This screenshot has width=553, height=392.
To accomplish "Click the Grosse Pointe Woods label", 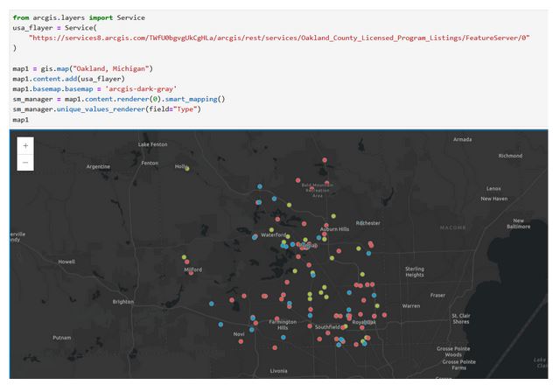I will tap(453, 352).
